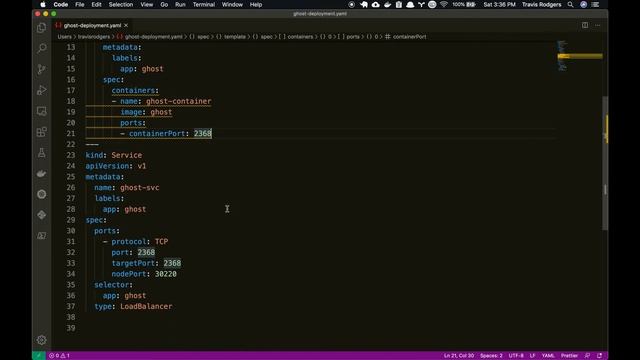640x360 pixels.
Task: Open the Testing flask view
Action: pyautogui.click(x=42, y=153)
